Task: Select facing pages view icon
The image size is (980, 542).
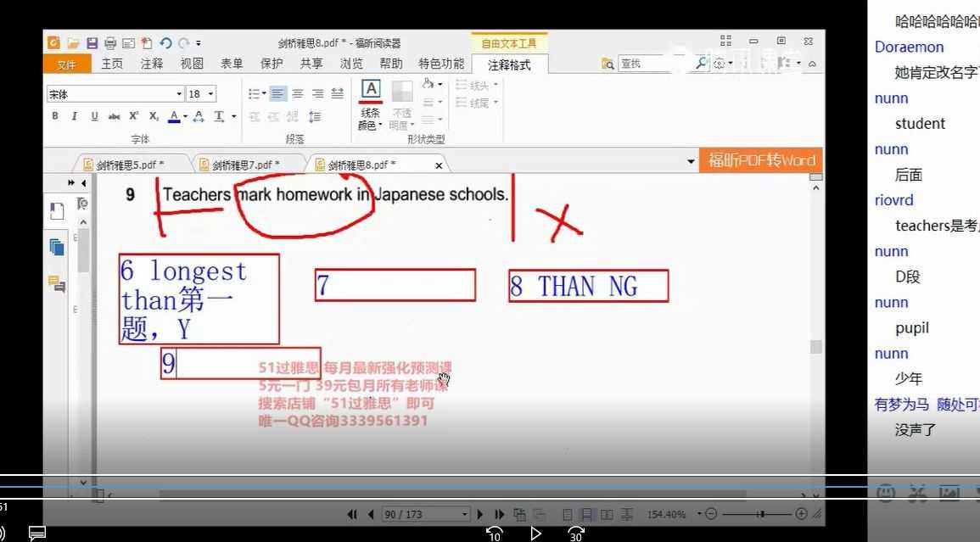Action: (x=607, y=514)
